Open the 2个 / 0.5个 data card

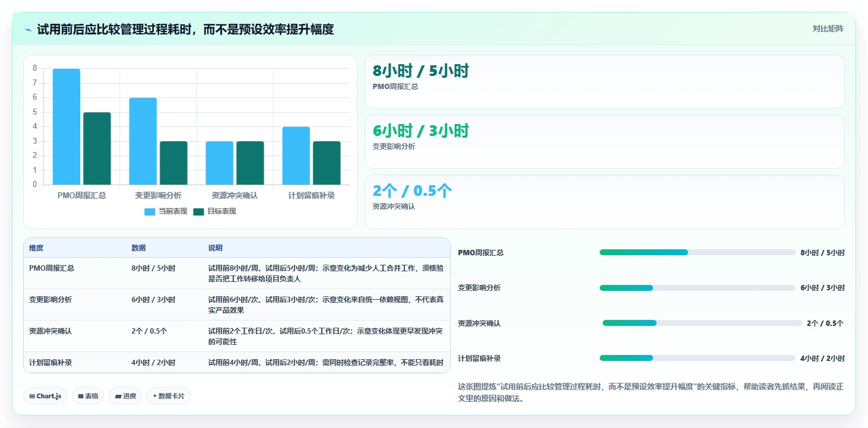tap(604, 202)
